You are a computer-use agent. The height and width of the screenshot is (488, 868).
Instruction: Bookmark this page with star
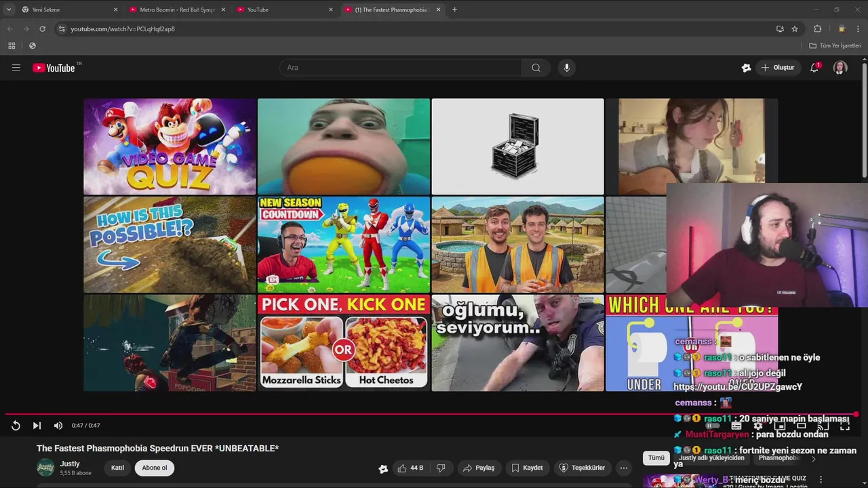[x=795, y=29]
